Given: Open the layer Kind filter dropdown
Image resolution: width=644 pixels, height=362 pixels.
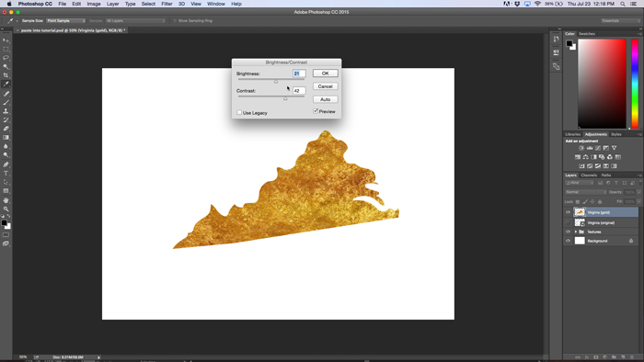Looking at the screenshot, I should (x=580, y=183).
